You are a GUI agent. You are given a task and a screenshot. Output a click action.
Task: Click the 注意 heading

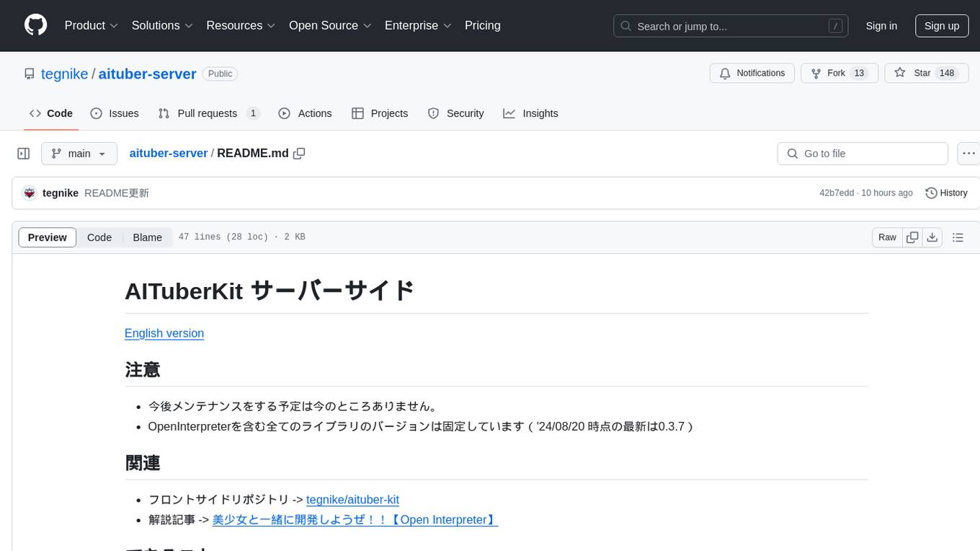click(143, 370)
